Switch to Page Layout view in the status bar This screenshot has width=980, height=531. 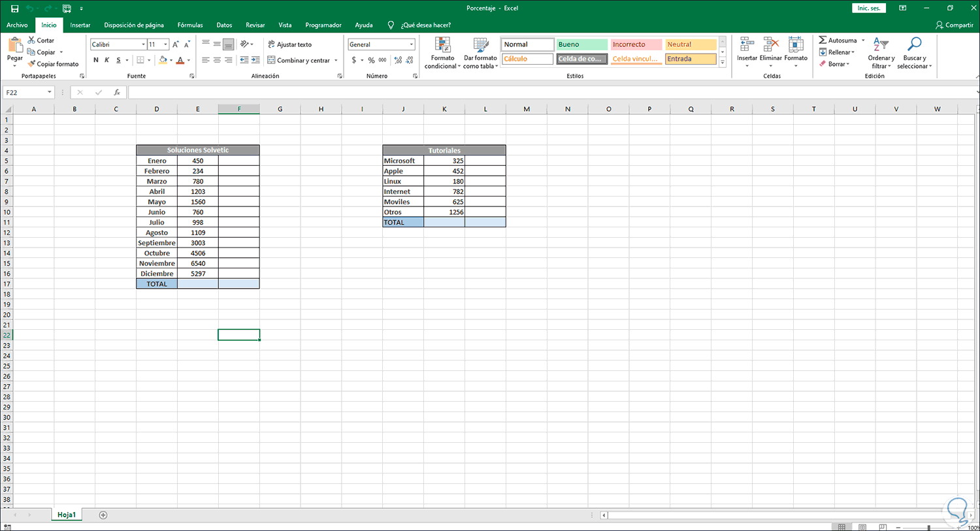[x=862, y=527]
